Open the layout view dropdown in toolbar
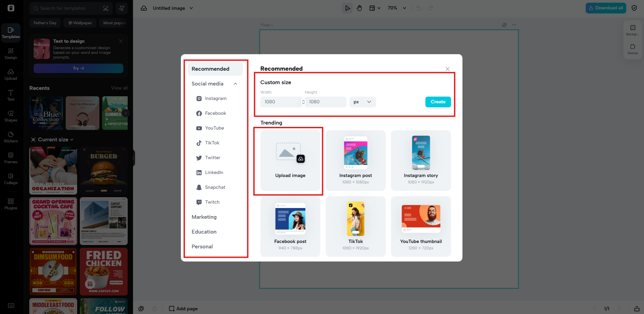Viewport: 644px width, 314px height. pyautogui.click(x=375, y=8)
